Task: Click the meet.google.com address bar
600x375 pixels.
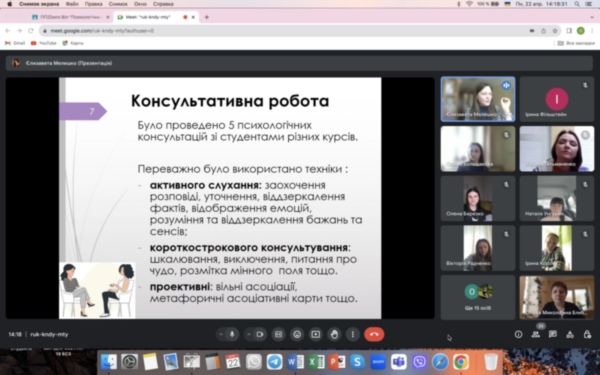Action: point(283,31)
